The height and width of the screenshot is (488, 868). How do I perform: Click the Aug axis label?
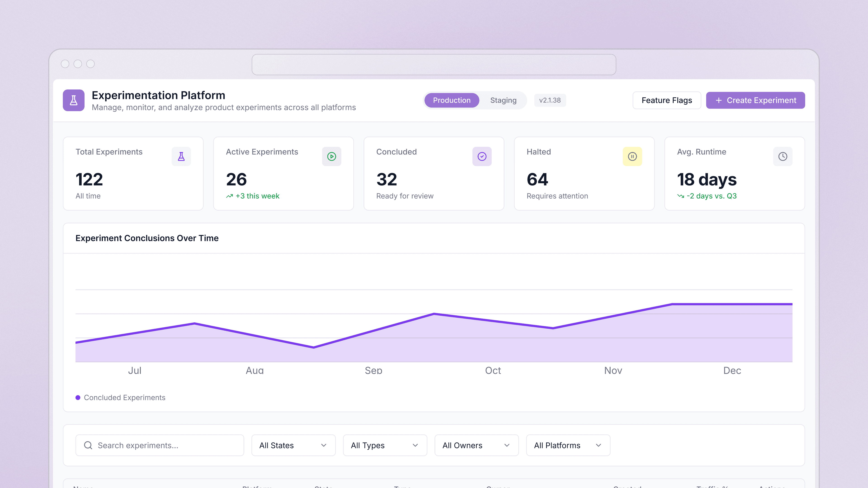click(x=254, y=371)
